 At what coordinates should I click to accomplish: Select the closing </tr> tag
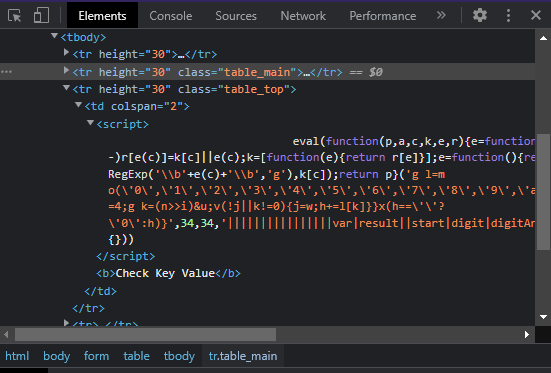(88, 308)
